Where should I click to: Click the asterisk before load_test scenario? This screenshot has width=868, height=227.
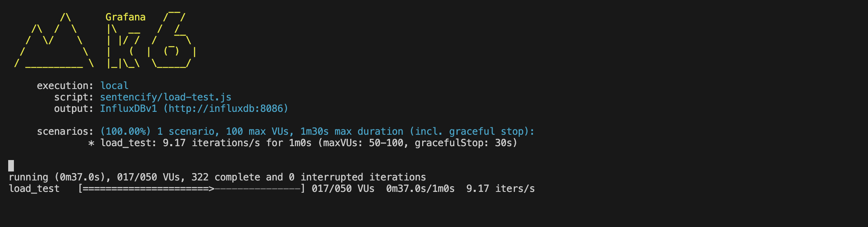(x=91, y=143)
